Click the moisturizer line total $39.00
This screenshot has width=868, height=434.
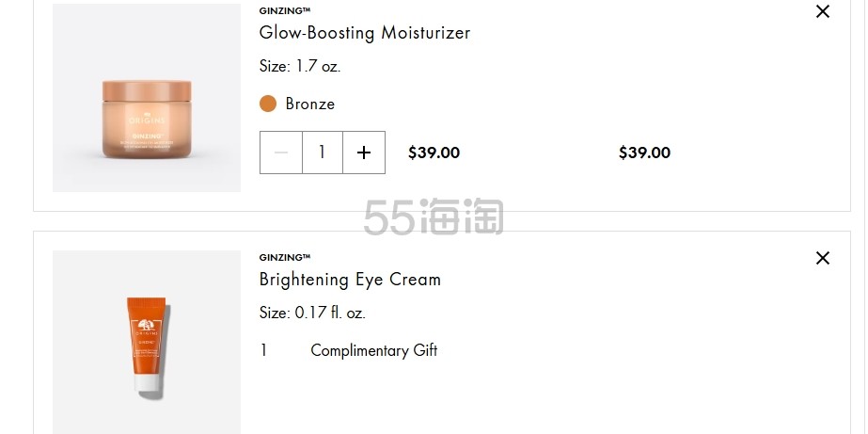[x=644, y=153]
